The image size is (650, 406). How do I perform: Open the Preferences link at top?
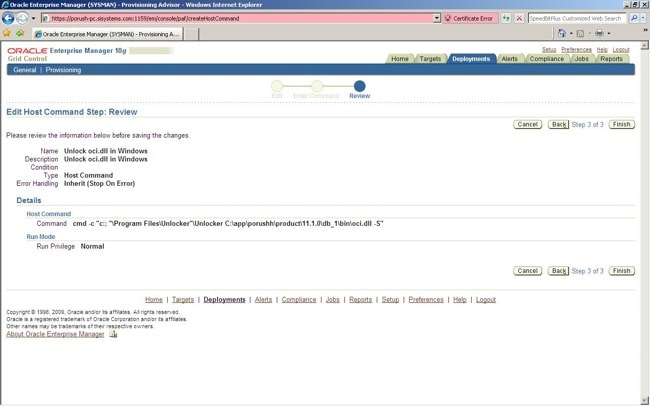tap(576, 50)
